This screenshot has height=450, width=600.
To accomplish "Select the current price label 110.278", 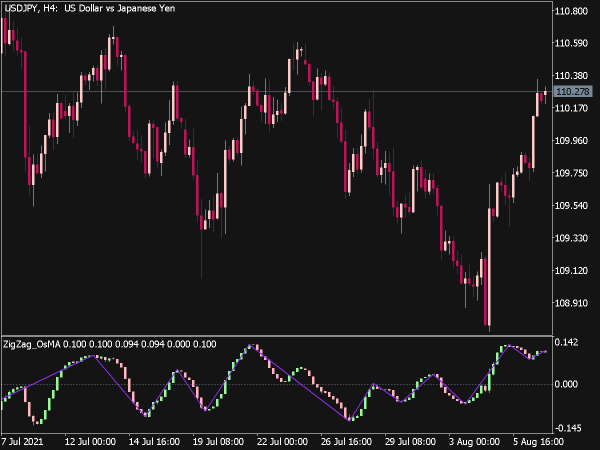I will [x=573, y=91].
